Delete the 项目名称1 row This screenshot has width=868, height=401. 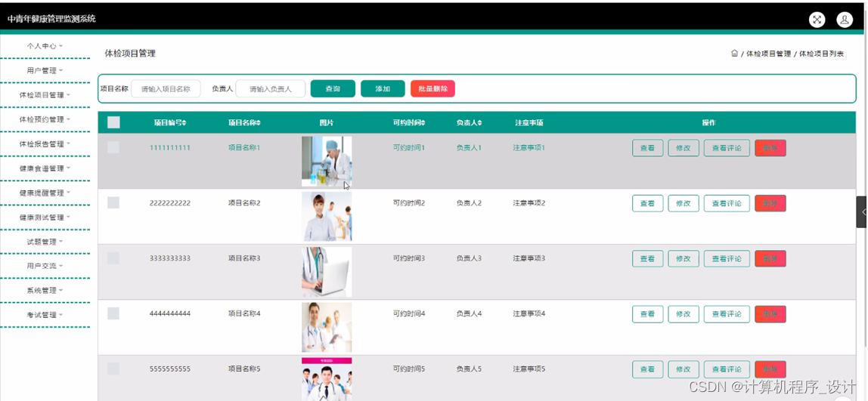pyautogui.click(x=770, y=148)
